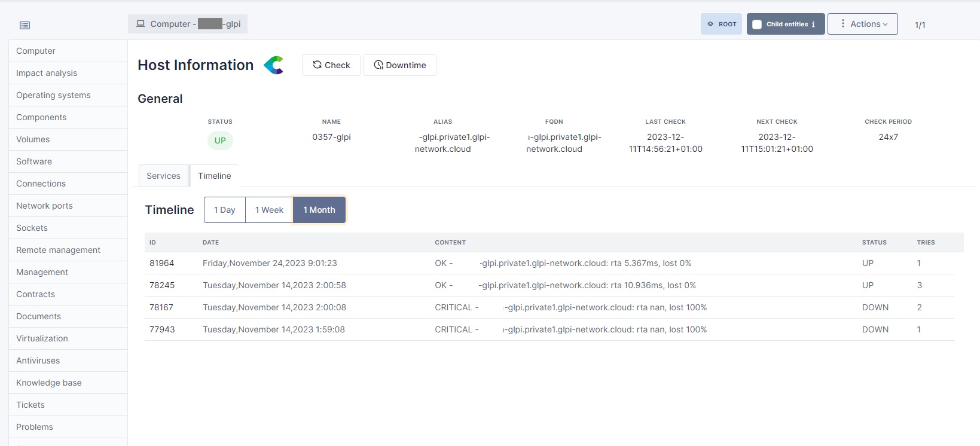
Task: Select the 1 Day timeline range
Action: (x=225, y=210)
